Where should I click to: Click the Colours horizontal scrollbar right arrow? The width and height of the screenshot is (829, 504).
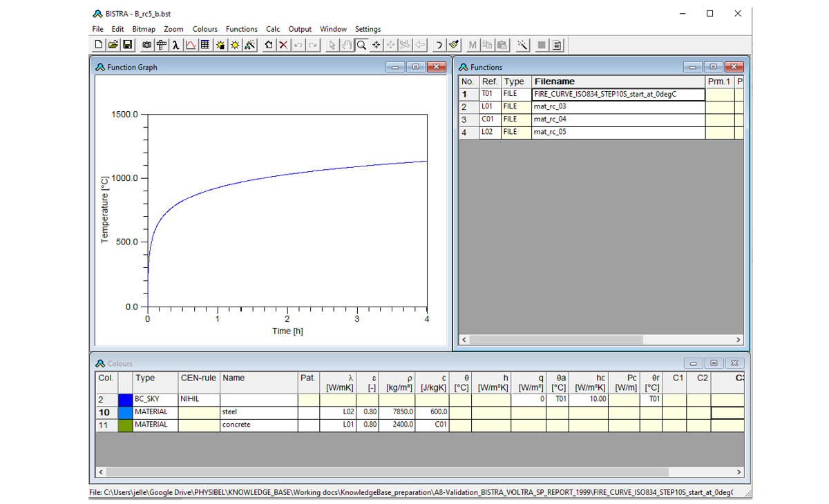pos(739,472)
